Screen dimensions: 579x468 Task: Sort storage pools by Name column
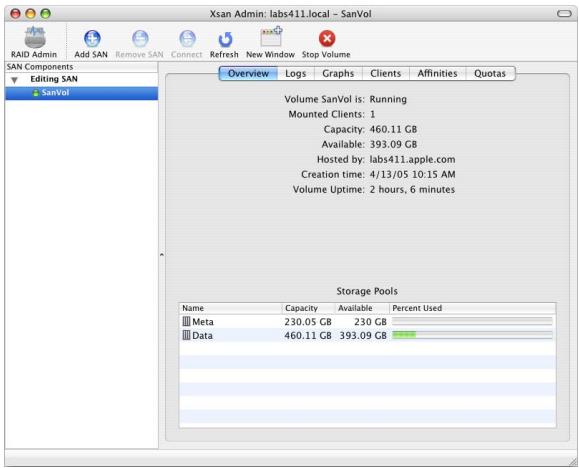(230, 308)
